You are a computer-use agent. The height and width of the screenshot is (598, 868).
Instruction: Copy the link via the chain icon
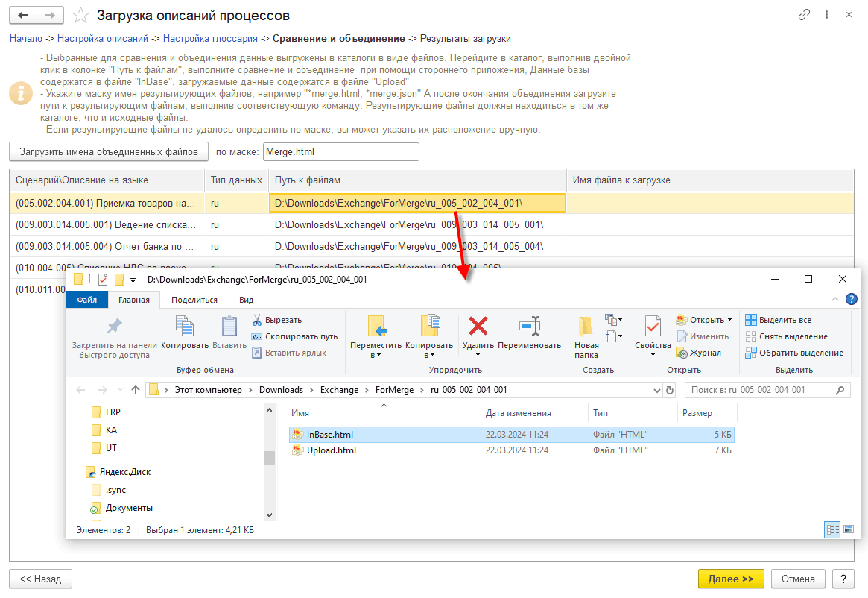(x=804, y=15)
